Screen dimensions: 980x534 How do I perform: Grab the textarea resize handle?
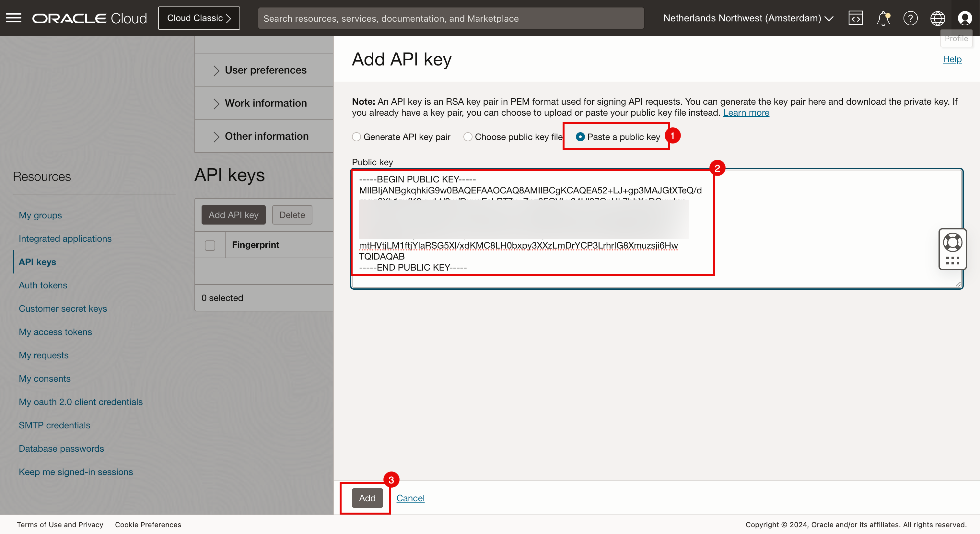click(958, 284)
